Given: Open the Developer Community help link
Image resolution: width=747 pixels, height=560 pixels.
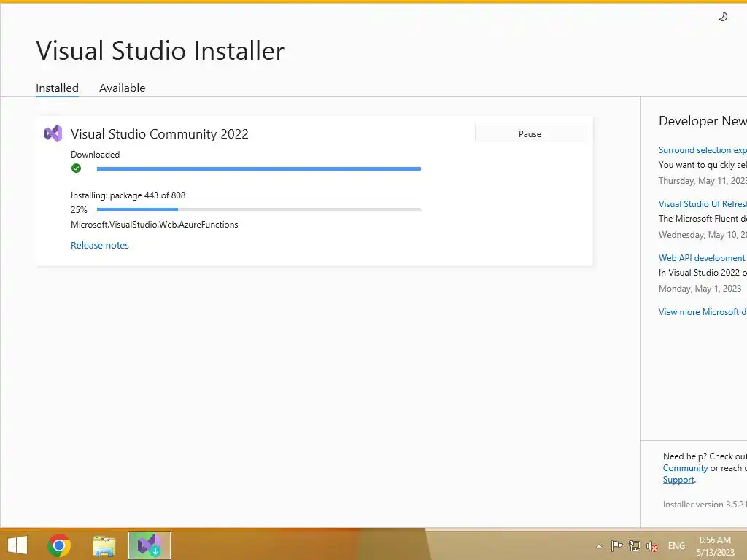Looking at the screenshot, I should (x=685, y=468).
